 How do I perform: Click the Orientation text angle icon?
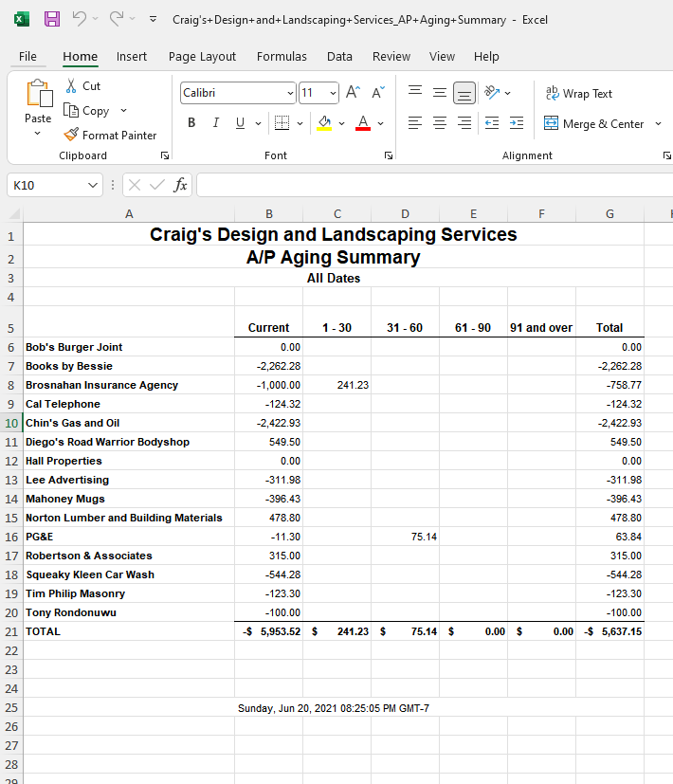[492, 93]
